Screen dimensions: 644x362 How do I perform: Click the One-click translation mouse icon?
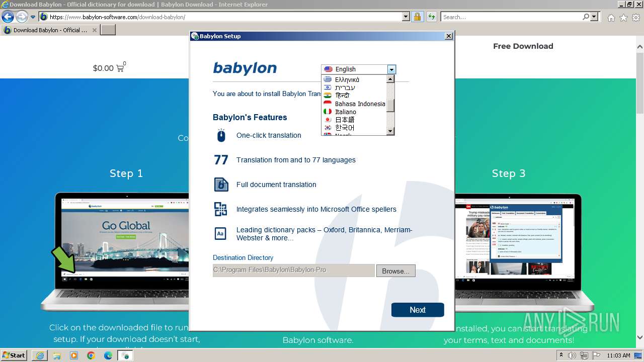click(221, 135)
